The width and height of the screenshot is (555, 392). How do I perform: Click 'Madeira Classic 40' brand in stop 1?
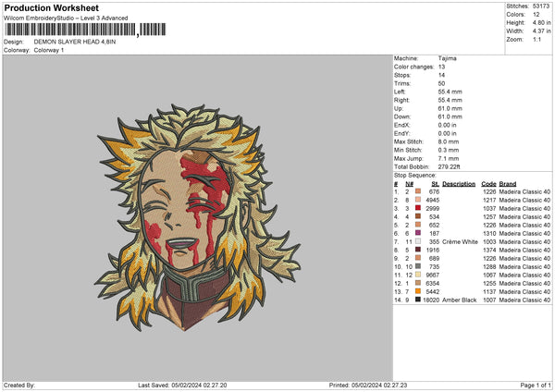524,191
